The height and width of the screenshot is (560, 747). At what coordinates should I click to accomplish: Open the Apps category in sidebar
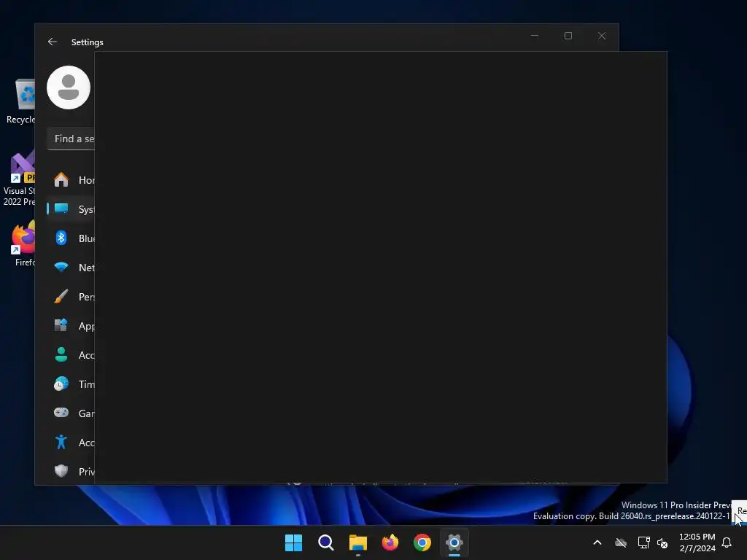pyautogui.click(x=71, y=326)
